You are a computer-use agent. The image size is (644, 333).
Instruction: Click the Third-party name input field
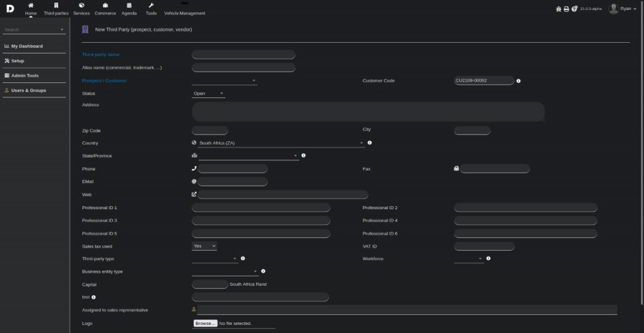pos(243,55)
